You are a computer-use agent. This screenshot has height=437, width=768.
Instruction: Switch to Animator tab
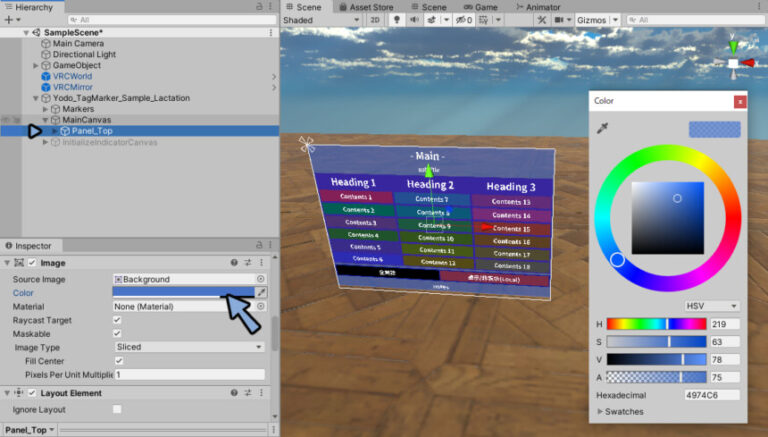point(538,7)
